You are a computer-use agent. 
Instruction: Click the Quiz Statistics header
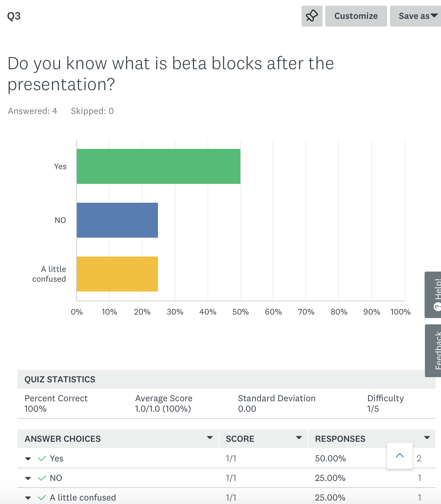click(60, 380)
